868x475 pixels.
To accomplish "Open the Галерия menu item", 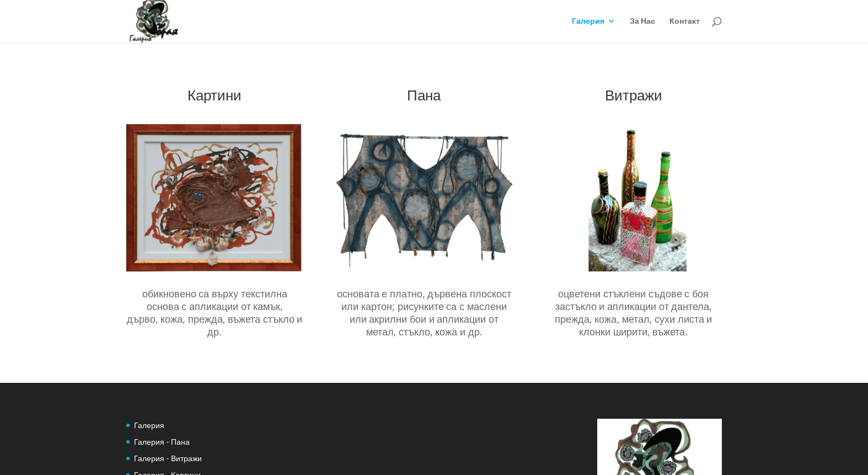I will (x=588, y=21).
